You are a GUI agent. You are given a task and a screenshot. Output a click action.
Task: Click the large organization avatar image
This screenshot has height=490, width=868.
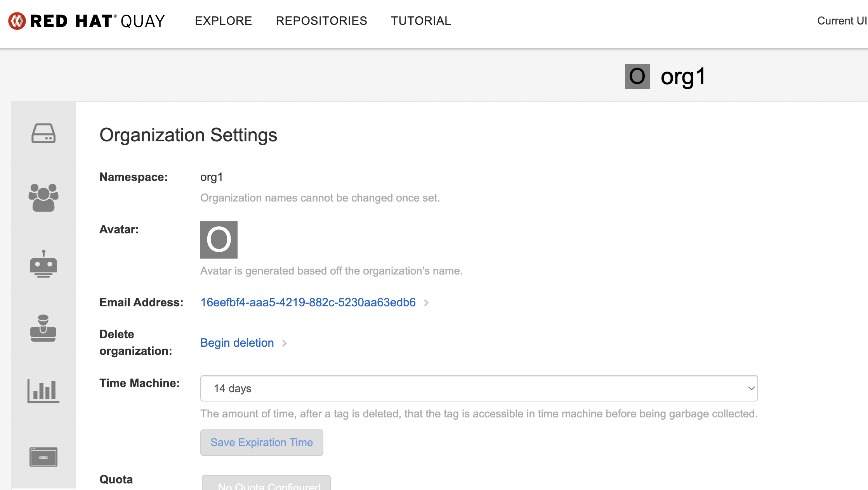(x=219, y=240)
